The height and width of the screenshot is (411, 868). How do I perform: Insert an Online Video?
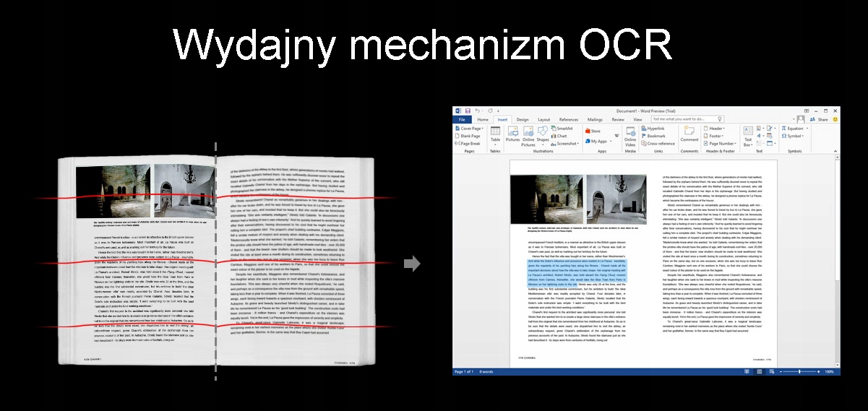point(630,135)
